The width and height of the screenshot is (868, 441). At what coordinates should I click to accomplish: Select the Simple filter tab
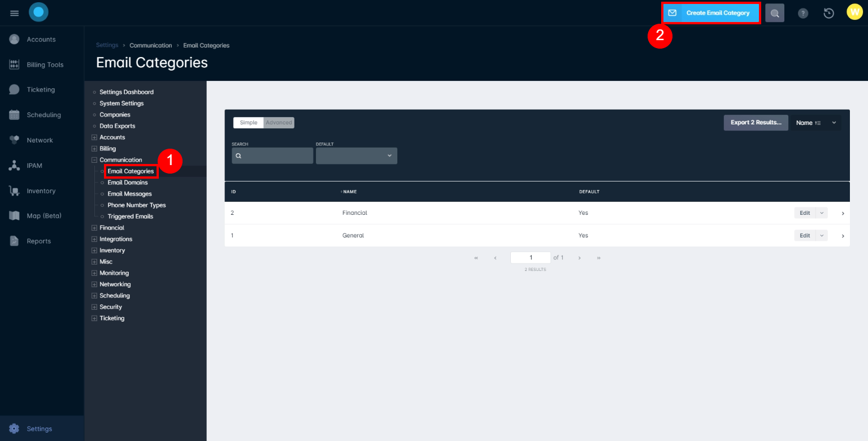pyautogui.click(x=248, y=122)
